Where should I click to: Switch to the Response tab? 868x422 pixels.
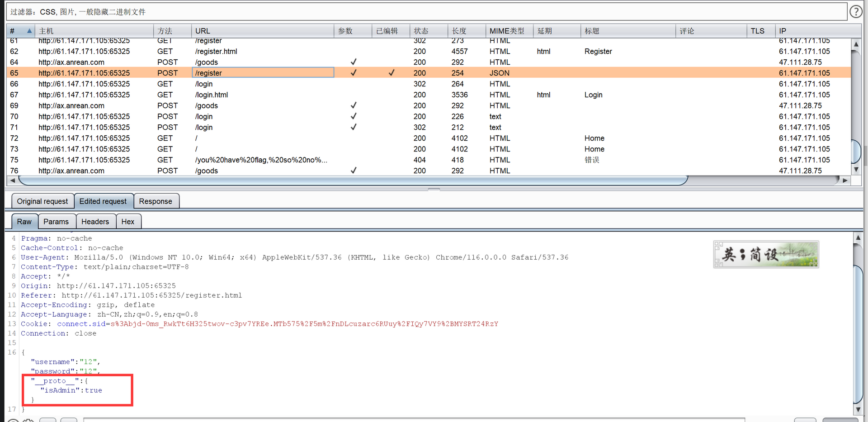coord(156,201)
